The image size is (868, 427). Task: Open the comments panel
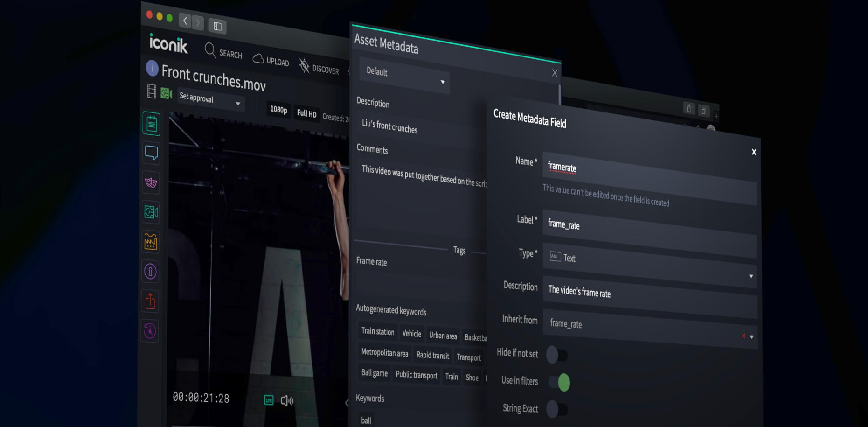pos(150,153)
